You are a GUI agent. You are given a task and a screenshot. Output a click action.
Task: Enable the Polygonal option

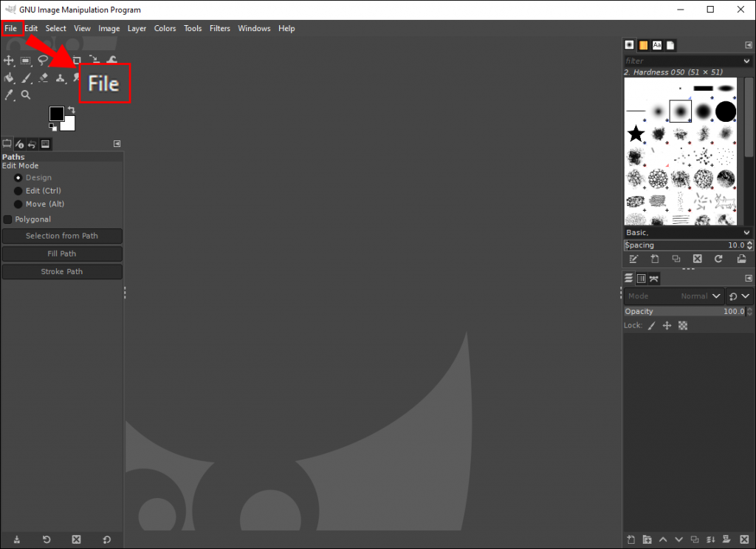tap(10, 219)
